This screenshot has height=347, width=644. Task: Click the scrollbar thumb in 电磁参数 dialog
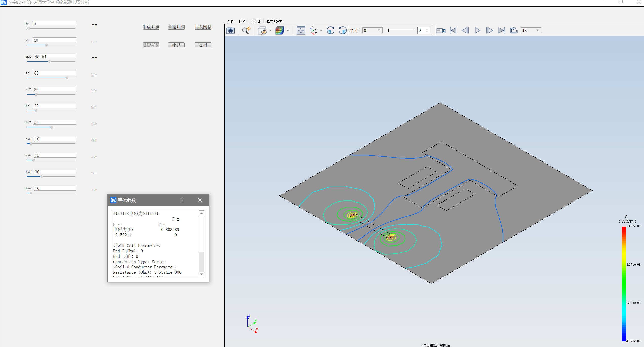point(202,234)
